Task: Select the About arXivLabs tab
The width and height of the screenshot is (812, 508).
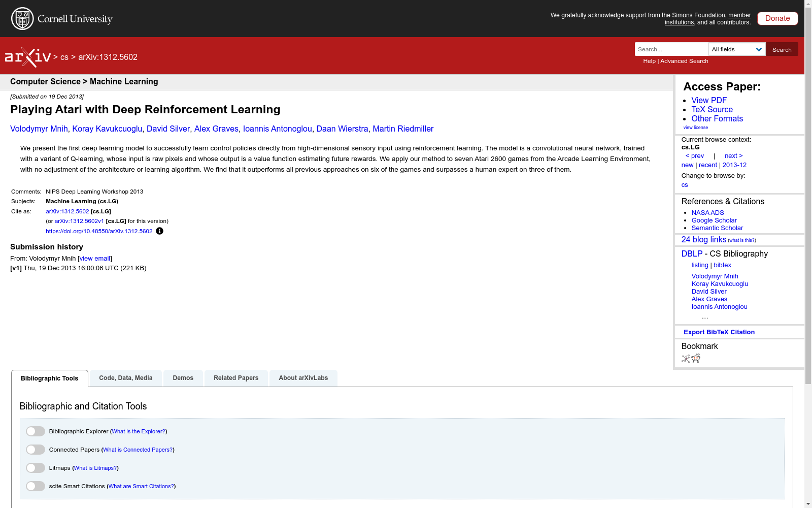Action: point(303,378)
